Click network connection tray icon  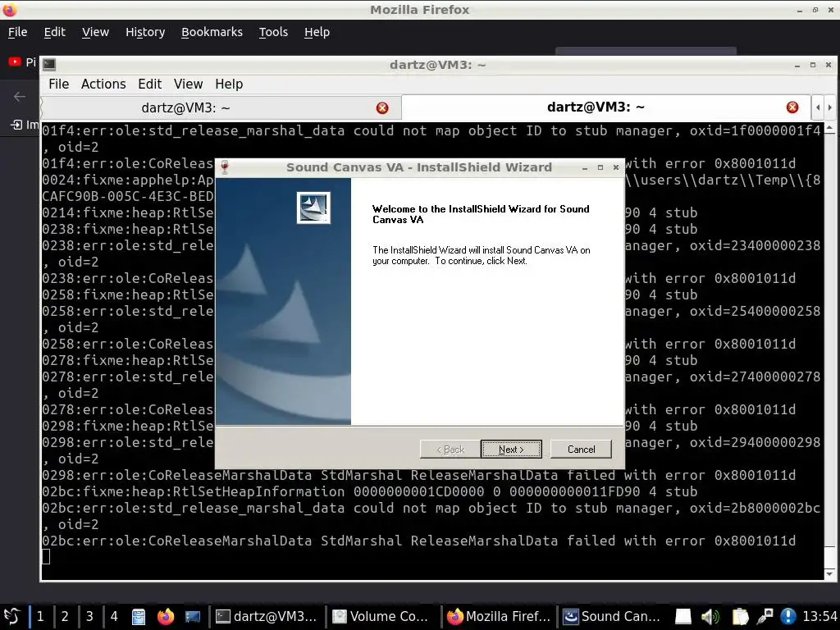pyautogui.click(x=765, y=617)
